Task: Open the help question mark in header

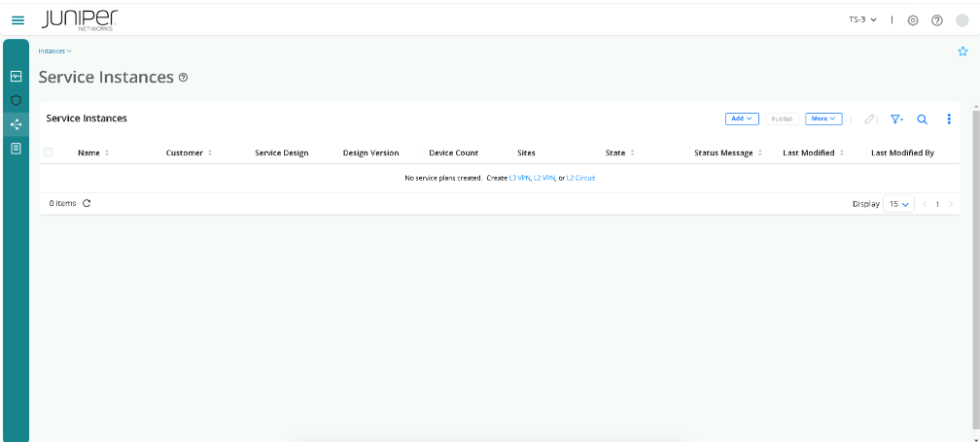Action: [937, 20]
